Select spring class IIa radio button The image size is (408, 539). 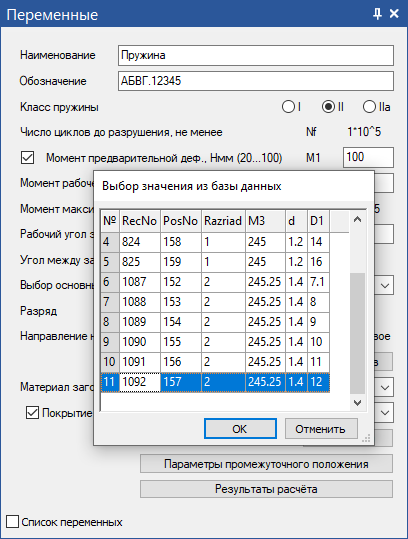[369, 107]
